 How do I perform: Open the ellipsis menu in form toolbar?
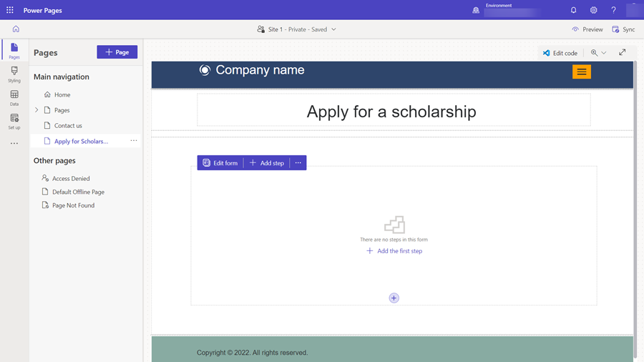coord(298,163)
